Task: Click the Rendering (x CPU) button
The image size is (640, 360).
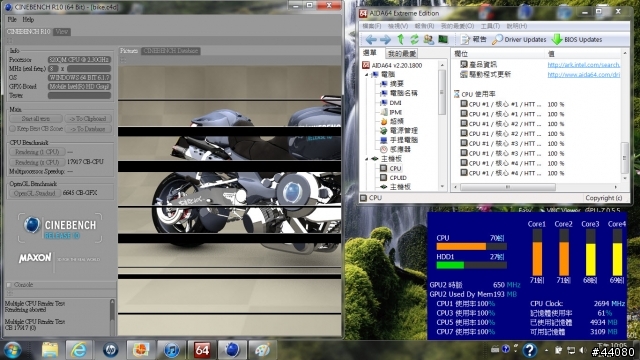Action: [37, 162]
